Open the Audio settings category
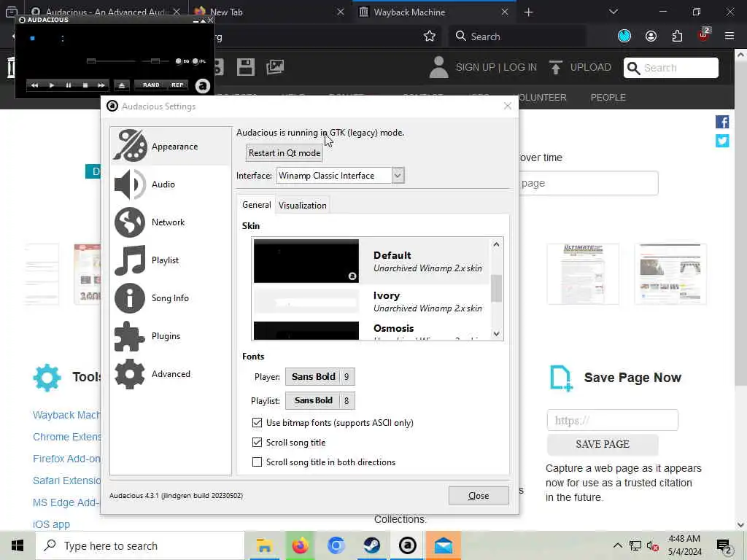The width and height of the screenshot is (747, 560). 171,184
